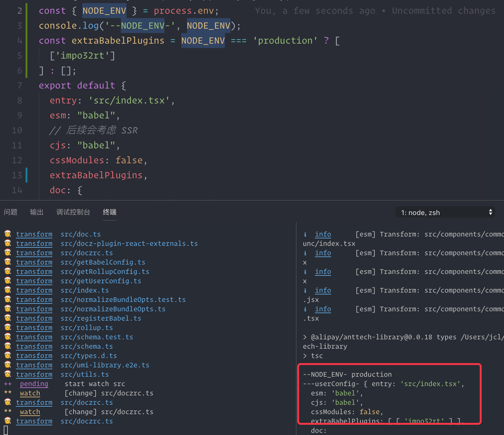Switch to the 问题 tab
Viewport: 504px width, 435px height.
pos(11,212)
